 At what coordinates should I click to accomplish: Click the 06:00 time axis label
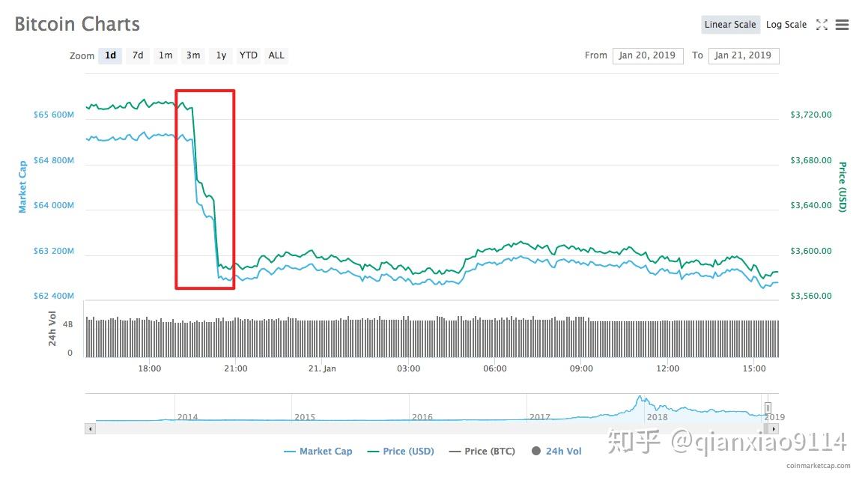495,368
